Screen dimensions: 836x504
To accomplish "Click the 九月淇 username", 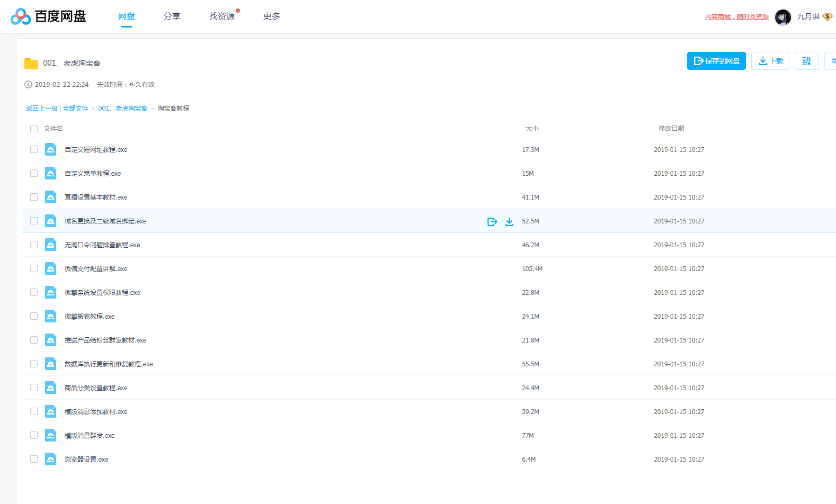I will point(808,16).
